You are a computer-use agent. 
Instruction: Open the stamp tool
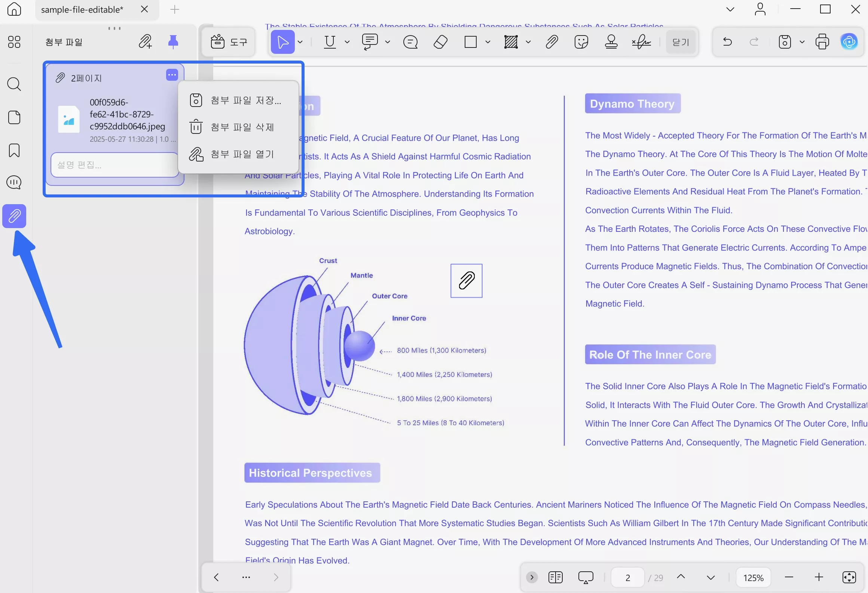(611, 42)
